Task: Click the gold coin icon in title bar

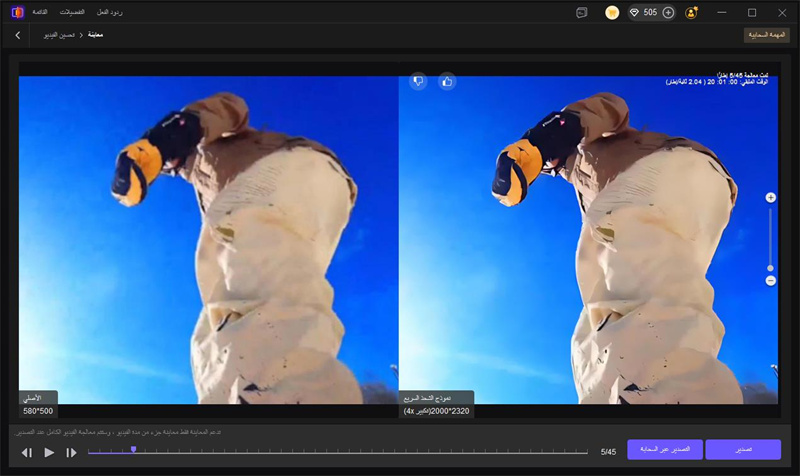Action: pyautogui.click(x=611, y=12)
